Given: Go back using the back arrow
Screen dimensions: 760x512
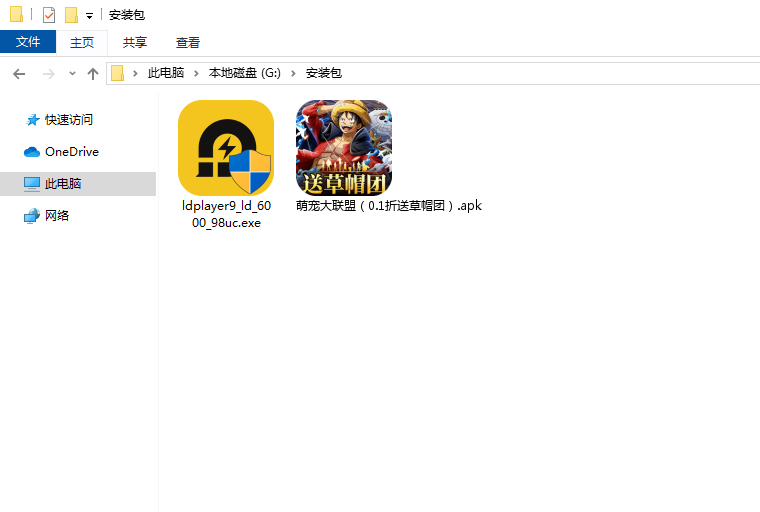Looking at the screenshot, I should (19, 73).
